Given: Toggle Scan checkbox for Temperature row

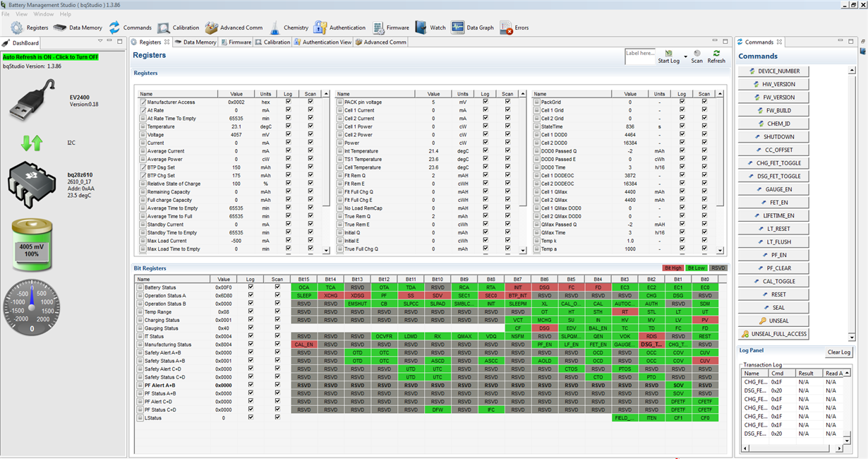Looking at the screenshot, I should [311, 126].
